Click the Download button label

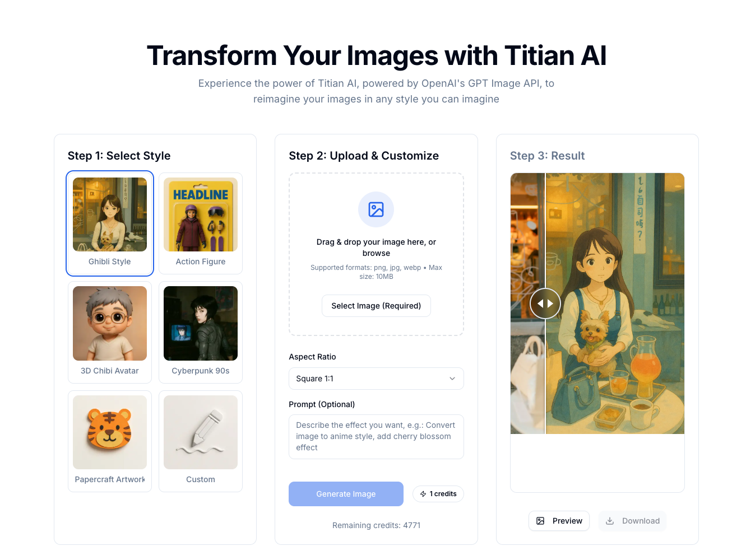641,521
